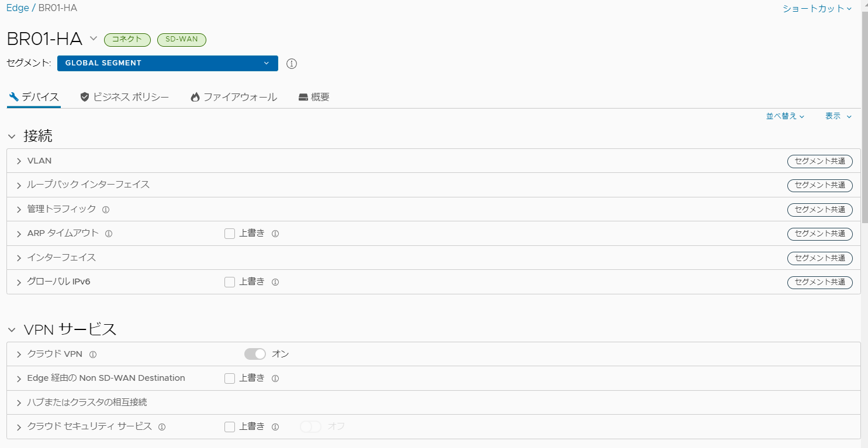868x448 pixels.
Task: Switch to the 概要 tab
Action: pyautogui.click(x=314, y=98)
